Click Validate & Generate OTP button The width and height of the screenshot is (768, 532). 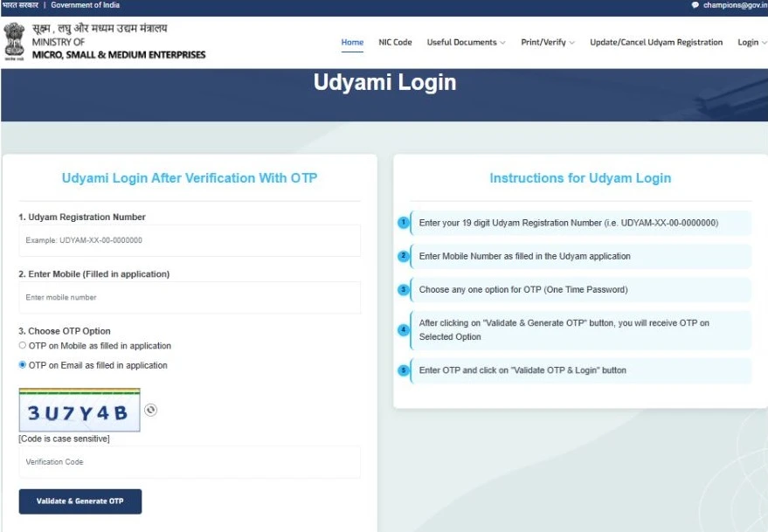[x=80, y=501]
